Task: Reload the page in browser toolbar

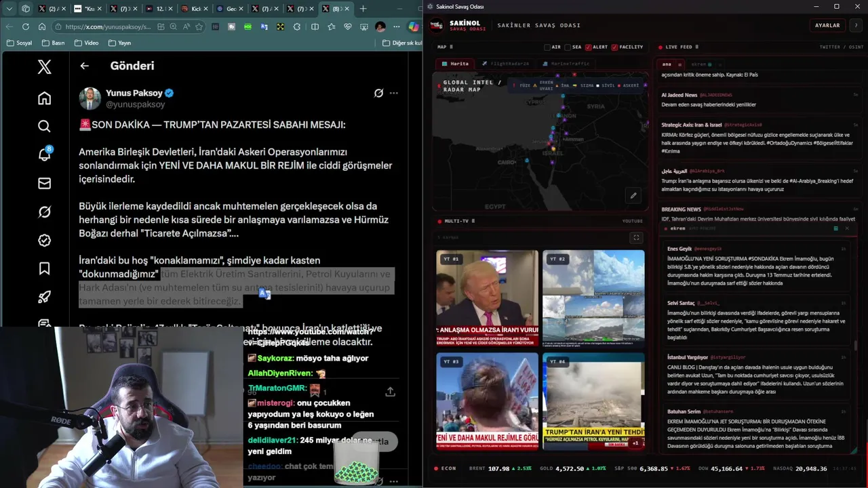Action: (x=25, y=26)
